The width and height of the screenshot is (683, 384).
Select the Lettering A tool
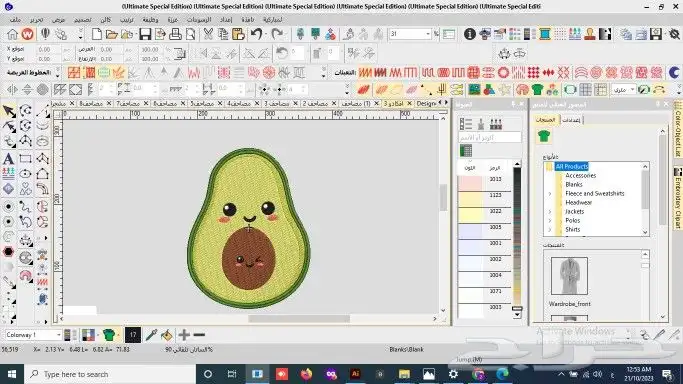pyautogui.click(x=8, y=158)
